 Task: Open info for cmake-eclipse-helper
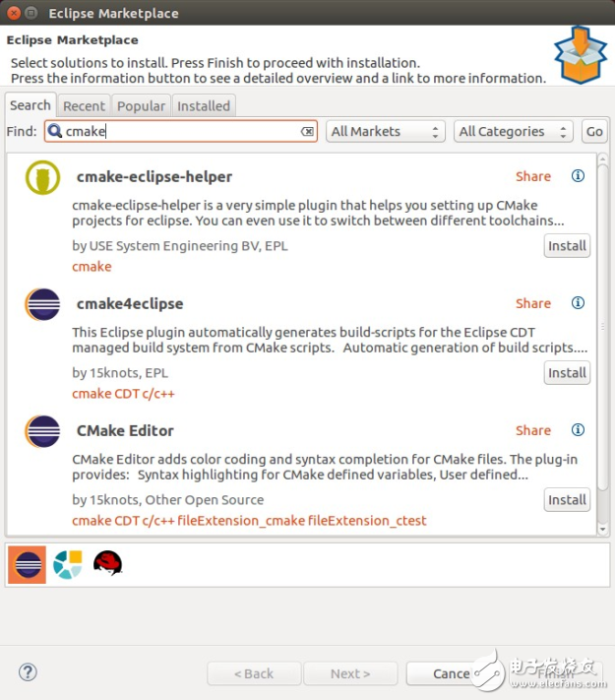[578, 176]
